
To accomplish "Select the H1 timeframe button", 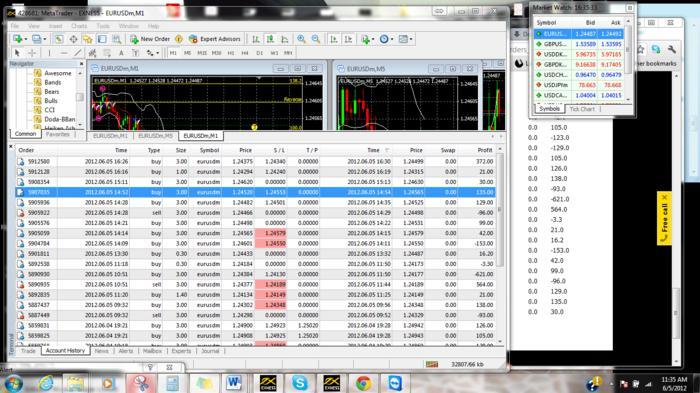I will pyautogui.click(x=231, y=53).
